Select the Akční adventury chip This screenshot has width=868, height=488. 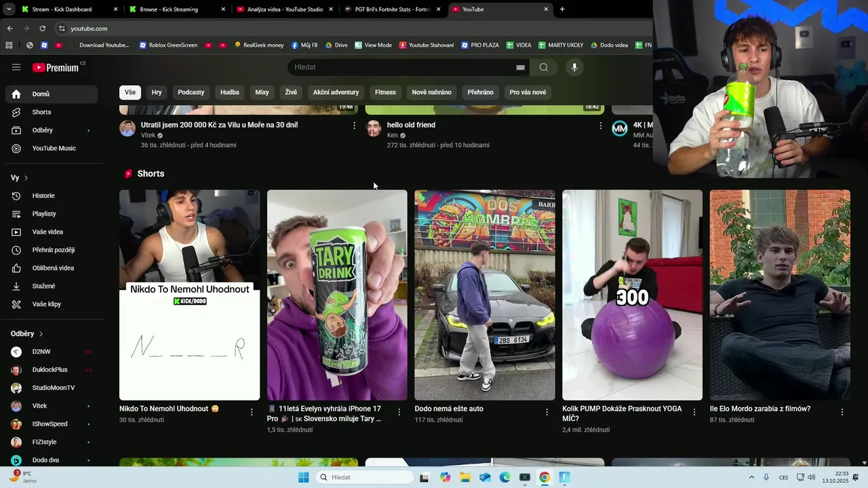336,92
